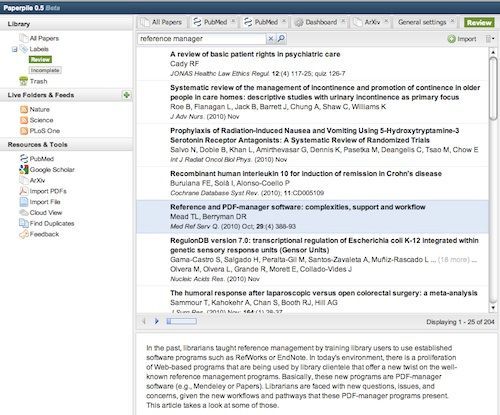
Task: Click the scrollbar down arrow
Action: 493,307
